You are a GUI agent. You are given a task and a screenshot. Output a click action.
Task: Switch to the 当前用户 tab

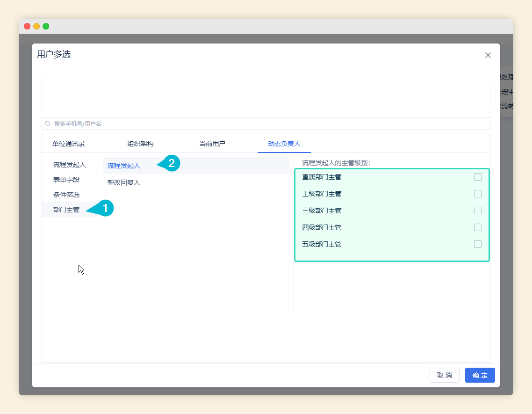(212, 144)
